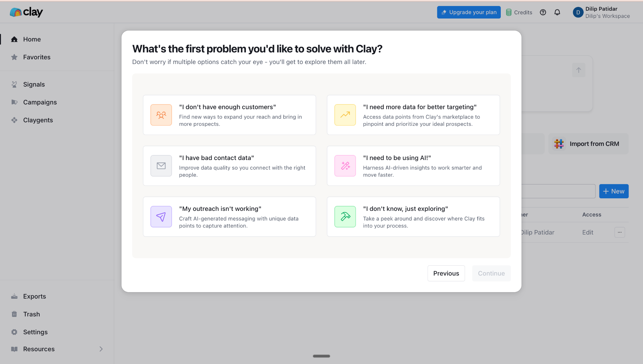The width and height of the screenshot is (643, 364).
Task: Choose "My outreach isn't working" option
Action: pyautogui.click(x=229, y=217)
